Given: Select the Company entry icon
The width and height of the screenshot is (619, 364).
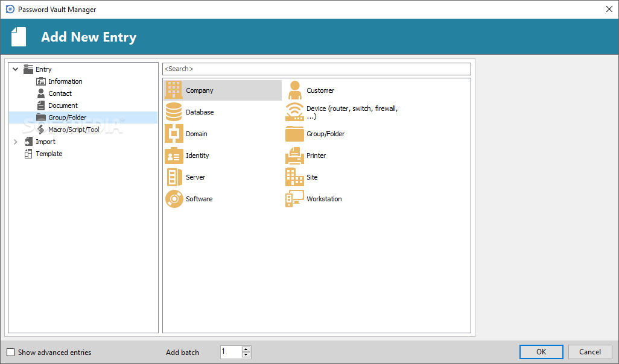Looking at the screenshot, I should coord(174,90).
